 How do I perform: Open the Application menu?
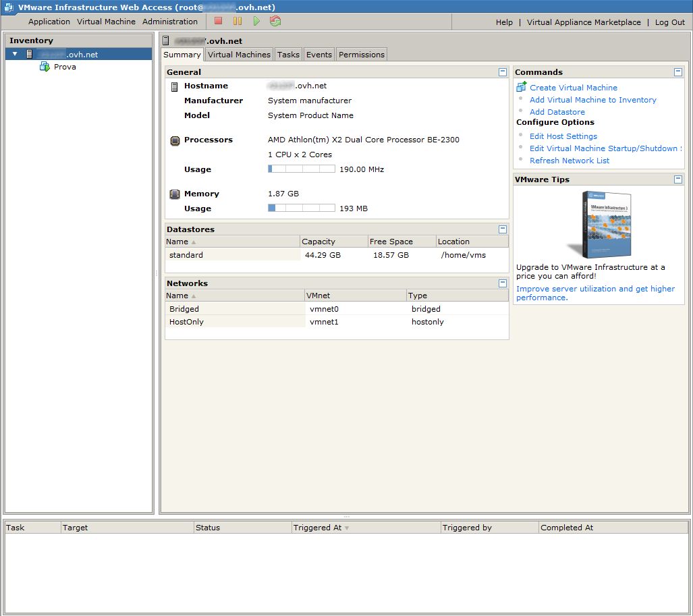click(49, 22)
